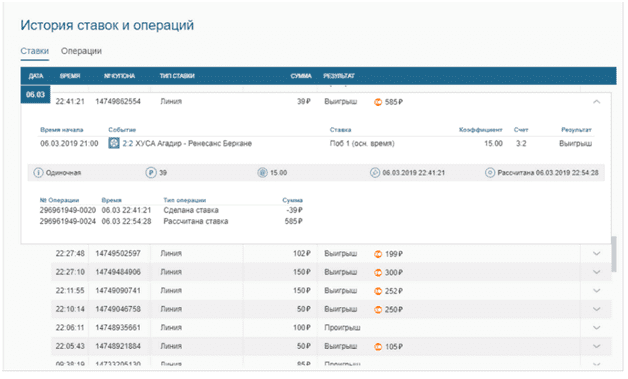Expand the bet row 14749090741
628x379 pixels.
tap(596, 290)
